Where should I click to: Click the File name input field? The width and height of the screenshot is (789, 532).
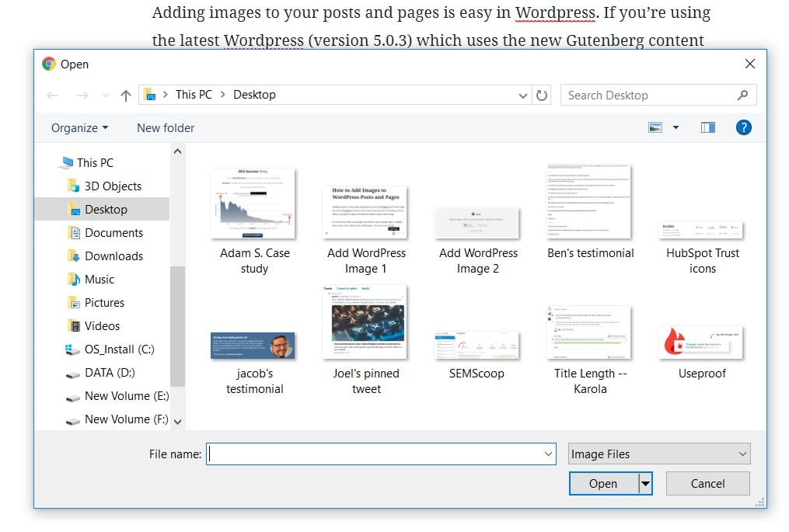pos(375,454)
